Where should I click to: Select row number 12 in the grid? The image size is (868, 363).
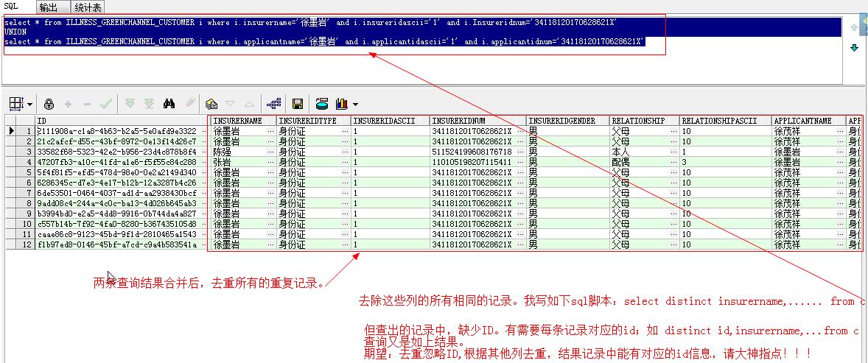[x=26, y=244]
